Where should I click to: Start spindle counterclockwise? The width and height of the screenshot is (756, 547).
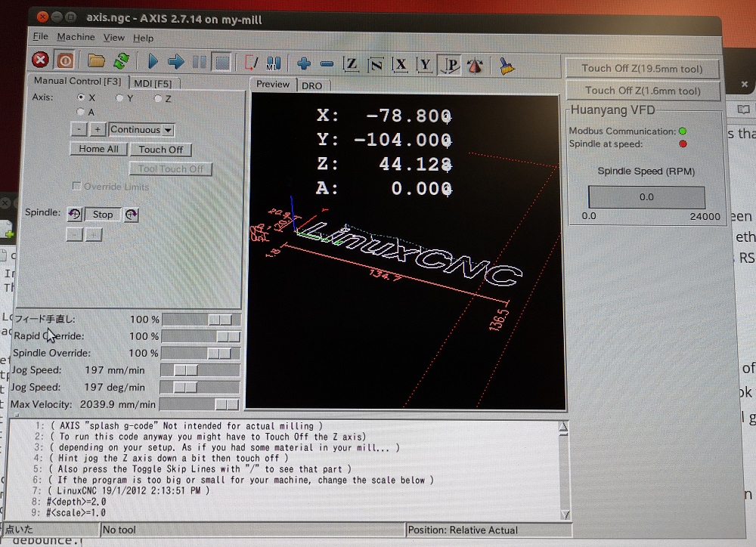pos(75,214)
